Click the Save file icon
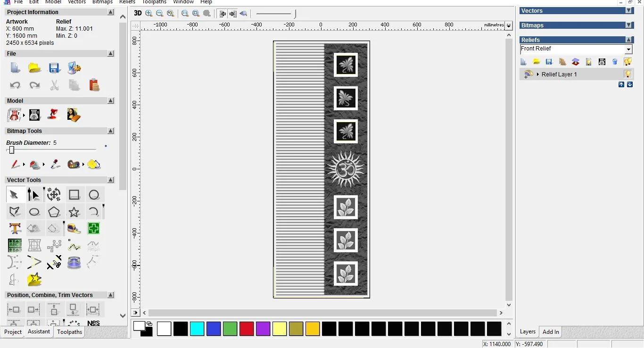 coord(54,68)
